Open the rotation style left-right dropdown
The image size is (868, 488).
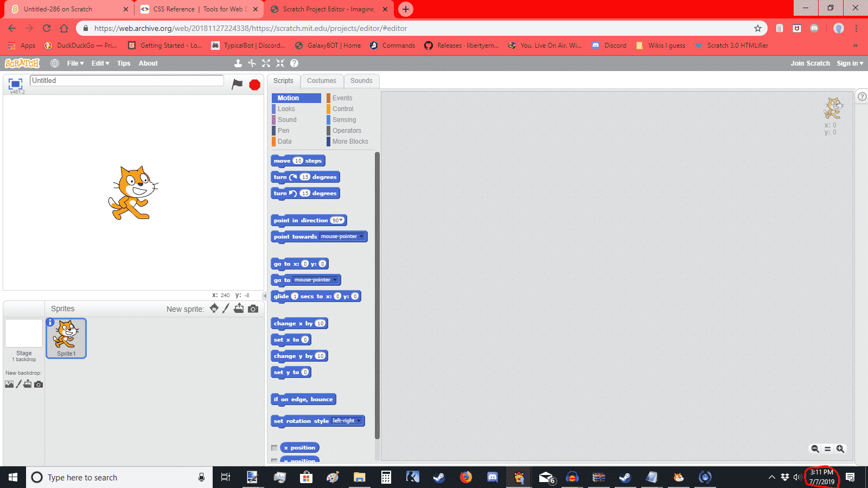[x=359, y=421]
